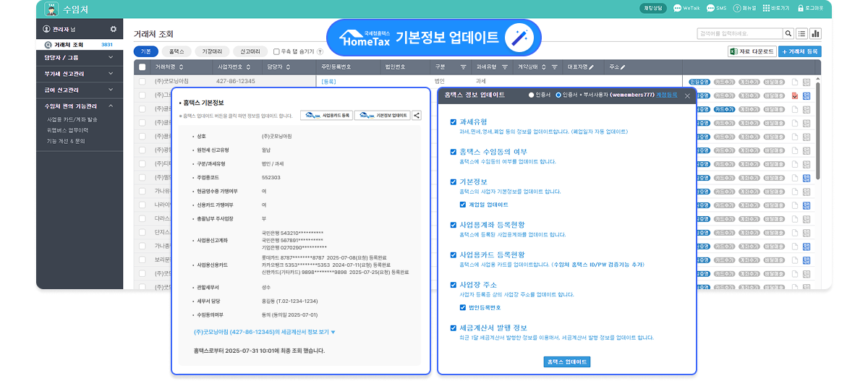Viewport: 868px width, 381px height.
Task: Close the 홈택스 정보 업데이트 dialog
Action: tap(687, 95)
